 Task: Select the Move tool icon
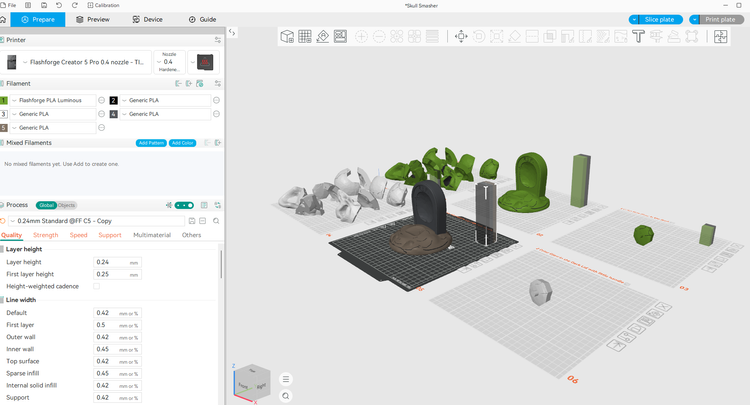coord(461,36)
